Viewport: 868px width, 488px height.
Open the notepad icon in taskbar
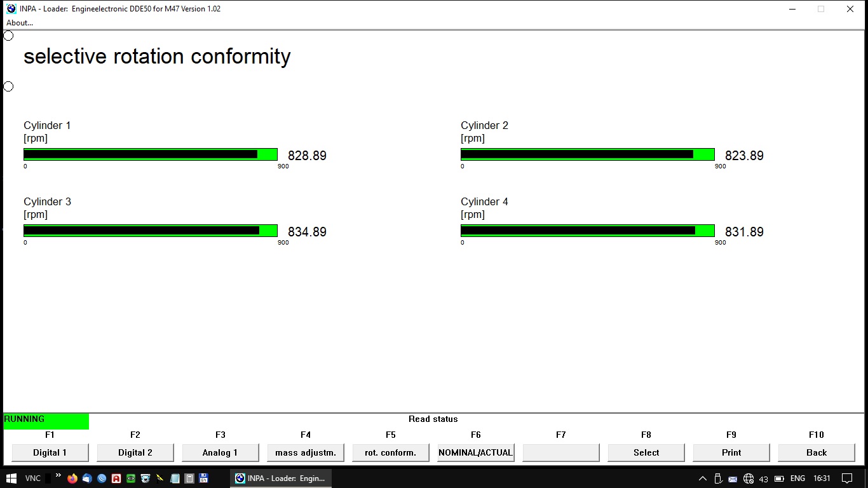point(175,478)
